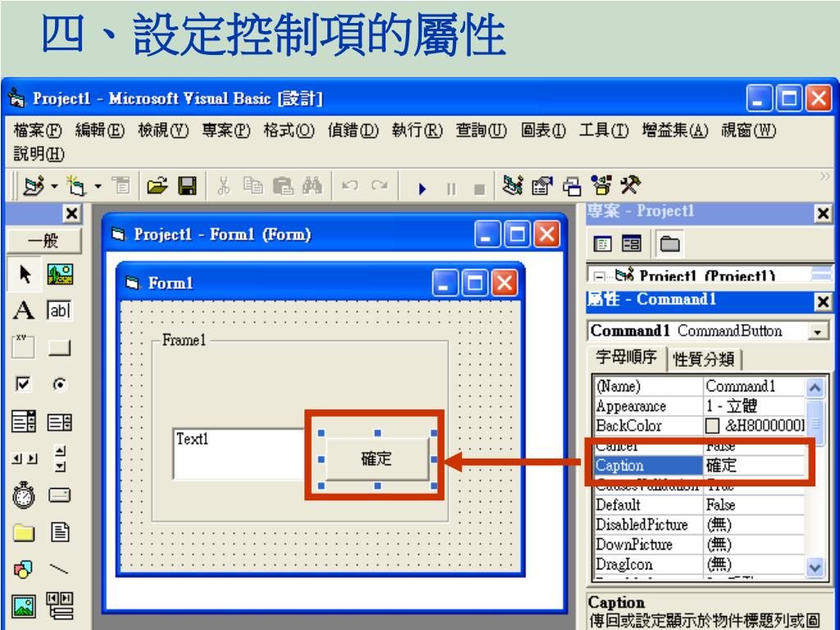Screen dimensions: 840x630
Task: Select the DisabledPicture property row
Action: (x=700, y=524)
